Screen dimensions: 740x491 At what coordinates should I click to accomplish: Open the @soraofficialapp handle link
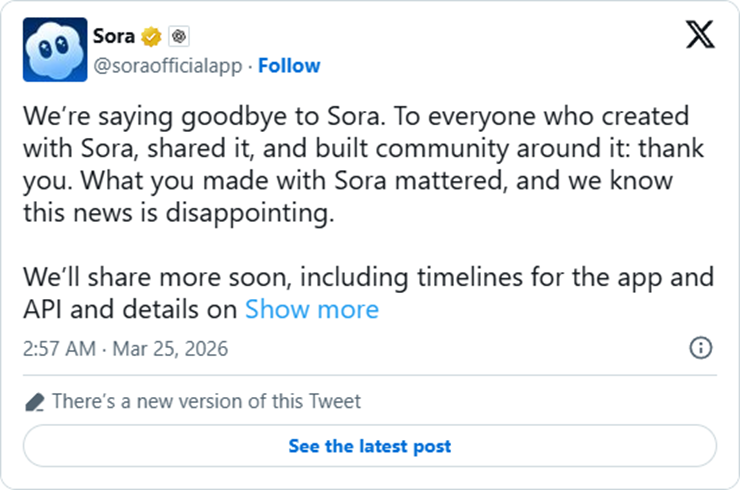click(168, 66)
